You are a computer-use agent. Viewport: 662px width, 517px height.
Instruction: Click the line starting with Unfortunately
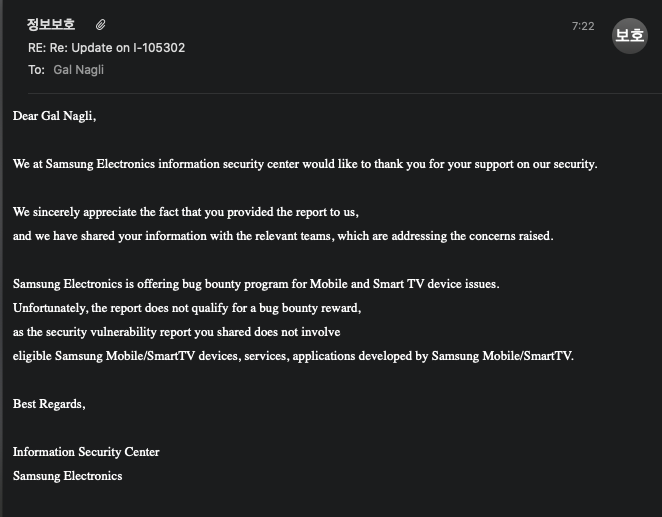coord(187,307)
